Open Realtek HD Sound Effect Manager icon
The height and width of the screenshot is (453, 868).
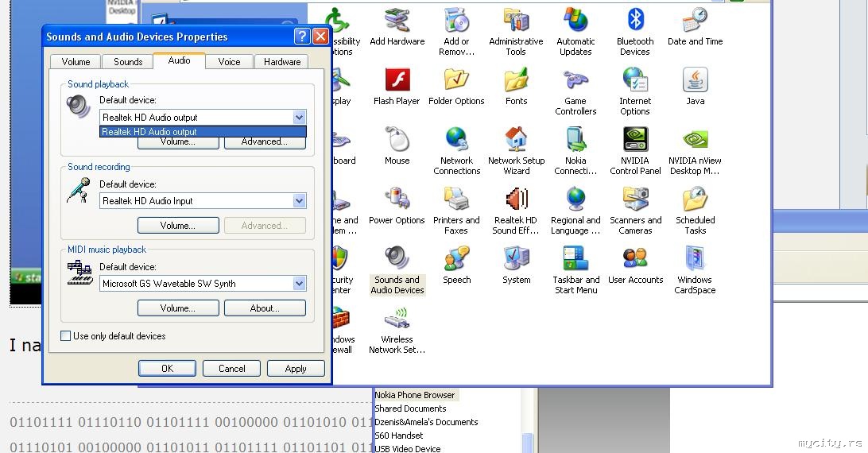pos(516,211)
